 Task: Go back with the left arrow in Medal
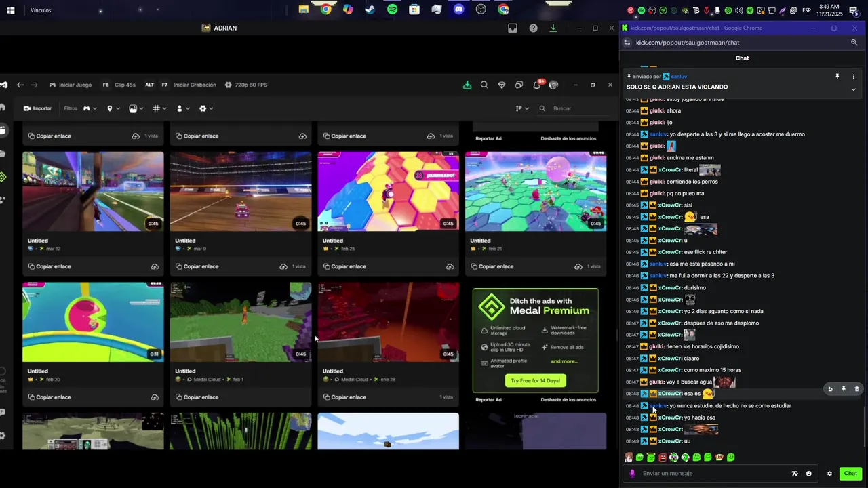pyautogui.click(x=20, y=85)
